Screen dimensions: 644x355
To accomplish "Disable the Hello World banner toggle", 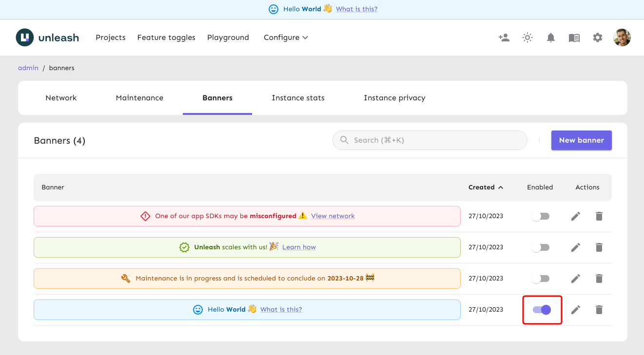I will tap(542, 310).
